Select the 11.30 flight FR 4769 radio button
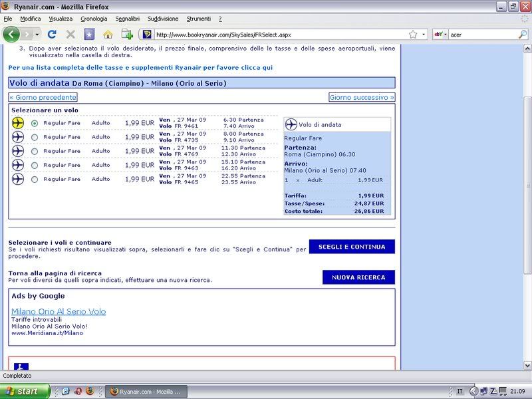 [35, 152]
